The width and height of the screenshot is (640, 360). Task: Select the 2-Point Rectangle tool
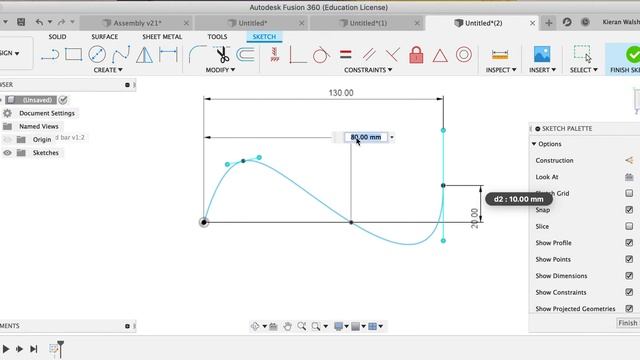pyautogui.click(x=73, y=54)
